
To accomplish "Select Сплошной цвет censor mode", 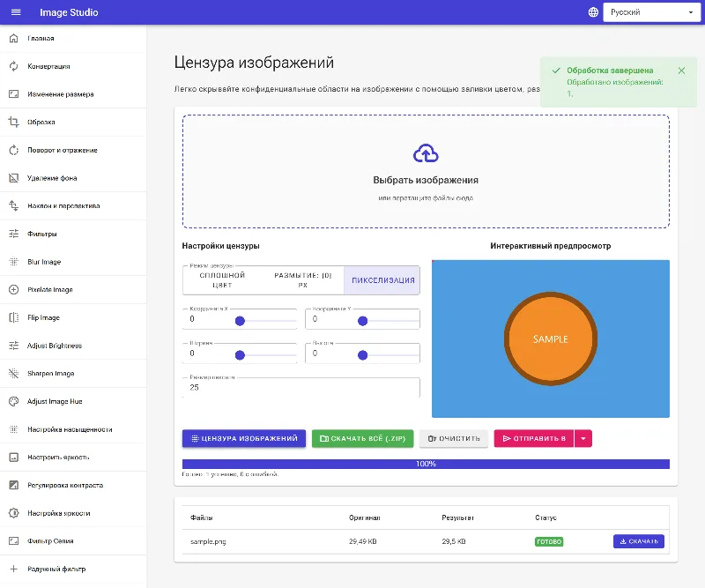I will pyautogui.click(x=222, y=279).
